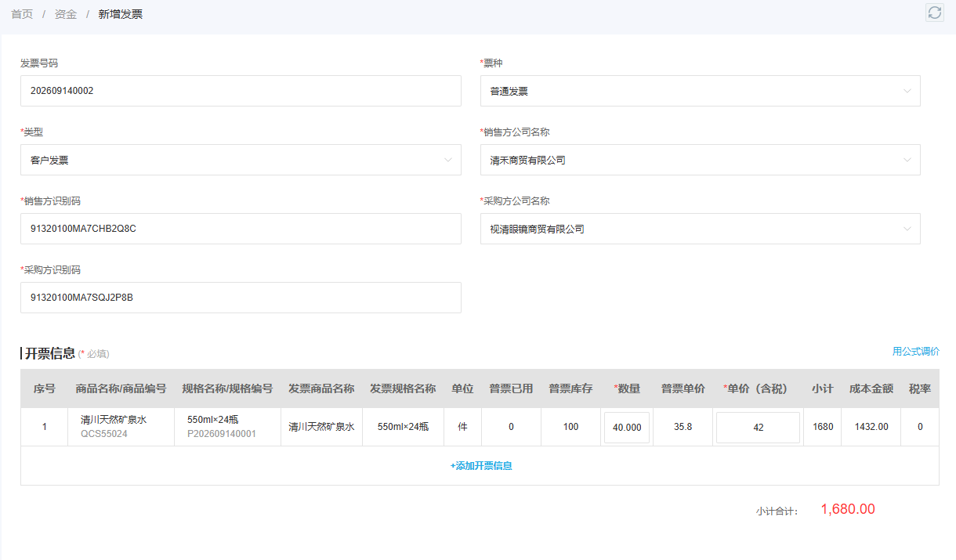Click the chevron arrow in 票种 select

(907, 91)
